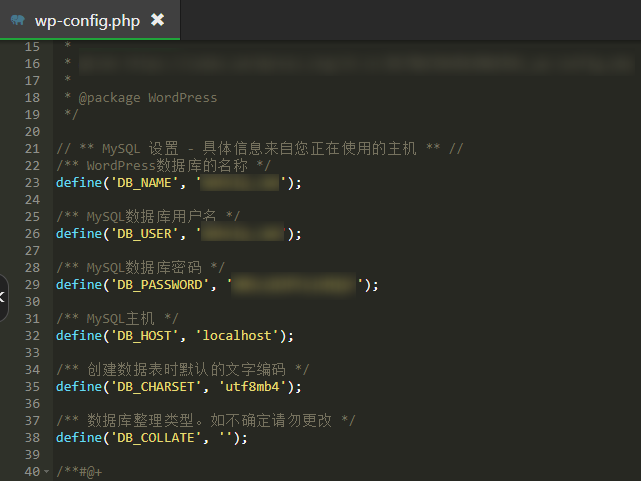Click the MySQL主机 comment
The image size is (641, 481).
click(117, 318)
